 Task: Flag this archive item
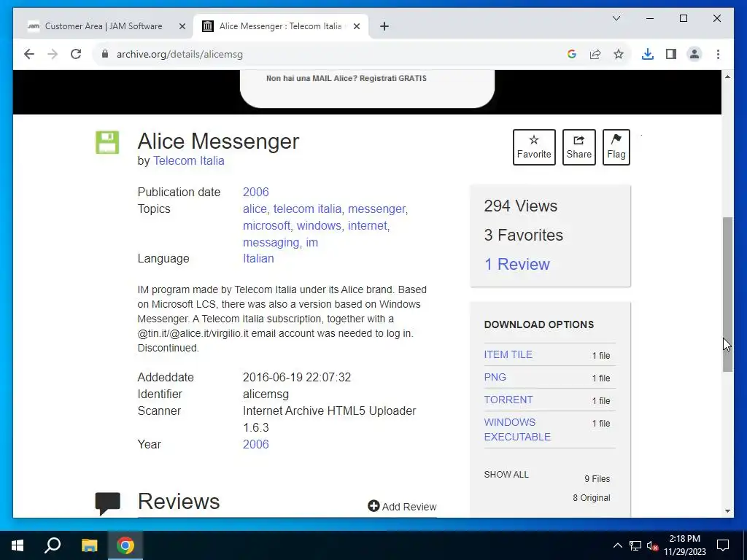616,147
